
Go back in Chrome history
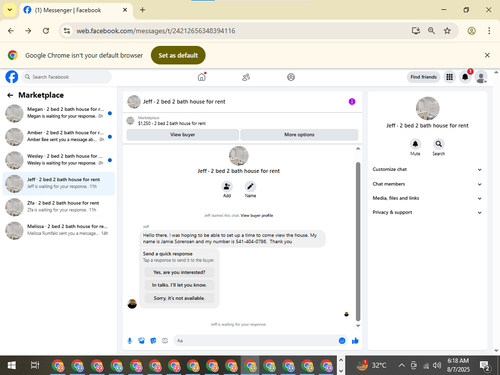(11, 31)
